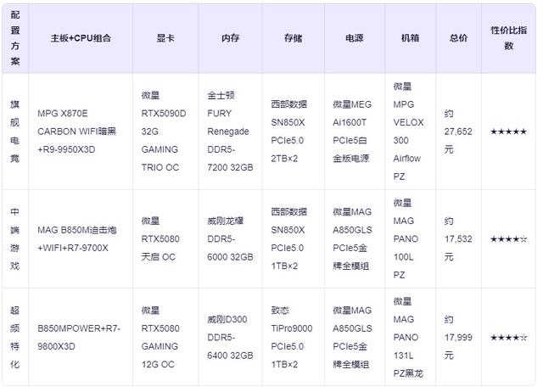Click the 金士顿 FURY Renegade memory cell
This screenshot has height=392, width=543.
tap(230, 132)
